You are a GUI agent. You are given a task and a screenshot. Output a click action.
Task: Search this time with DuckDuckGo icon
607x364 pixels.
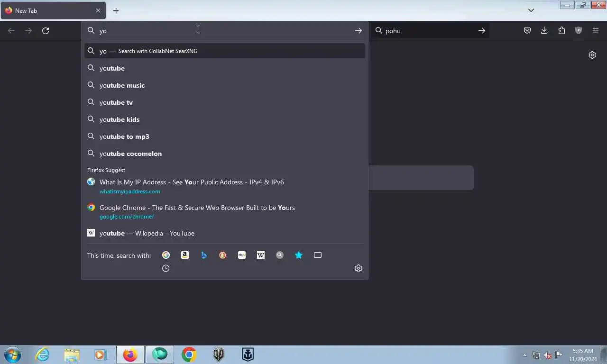pos(223,255)
